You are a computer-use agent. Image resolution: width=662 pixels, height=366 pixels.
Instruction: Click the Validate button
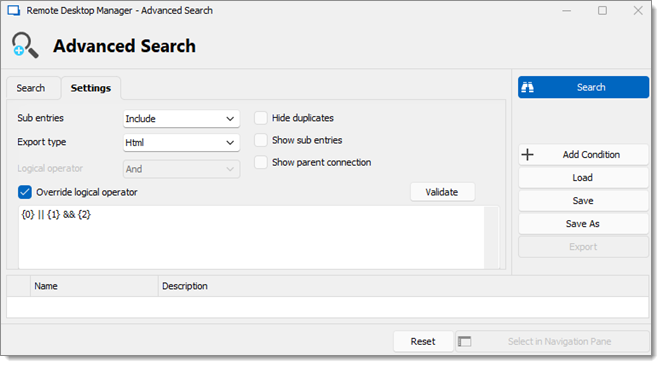(442, 192)
